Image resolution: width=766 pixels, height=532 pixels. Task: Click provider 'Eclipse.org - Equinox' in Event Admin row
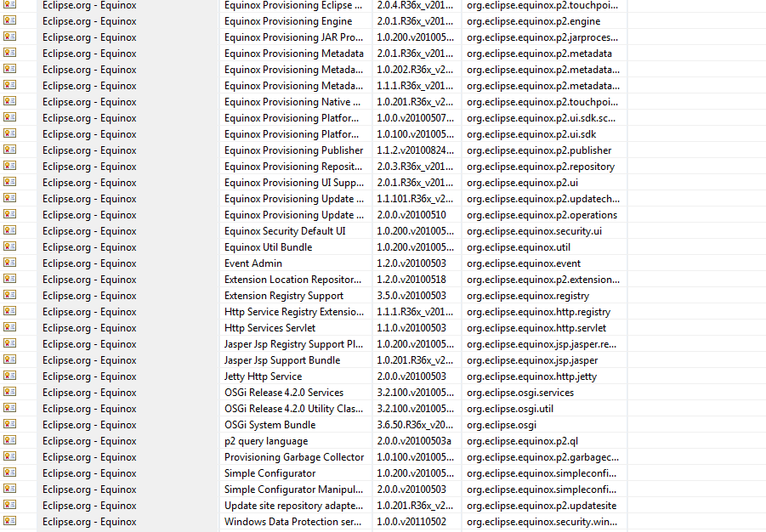click(x=89, y=263)
